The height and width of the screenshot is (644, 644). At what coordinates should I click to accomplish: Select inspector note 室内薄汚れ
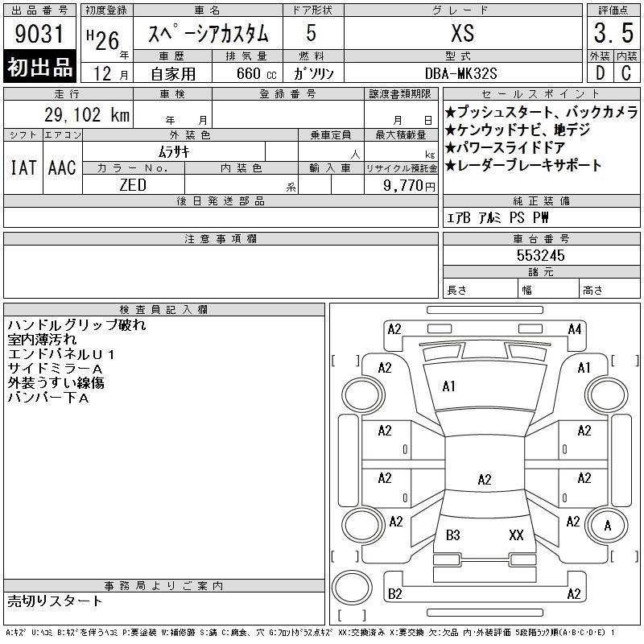(42, 339)
